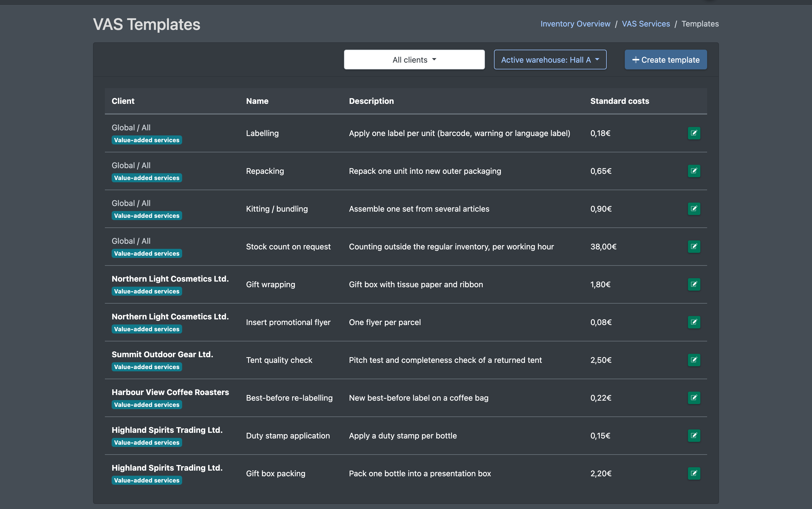This screenshot has width=812, height=509.
Task: Go to Inventory Overview breadcrumb
Action: [575, 24]
